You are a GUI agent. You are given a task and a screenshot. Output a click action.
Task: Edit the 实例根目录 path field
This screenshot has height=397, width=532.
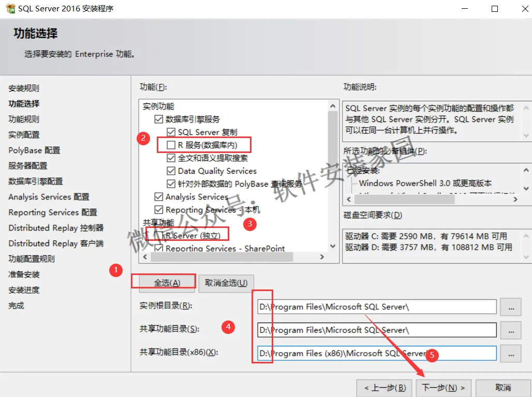pos(377,307)
